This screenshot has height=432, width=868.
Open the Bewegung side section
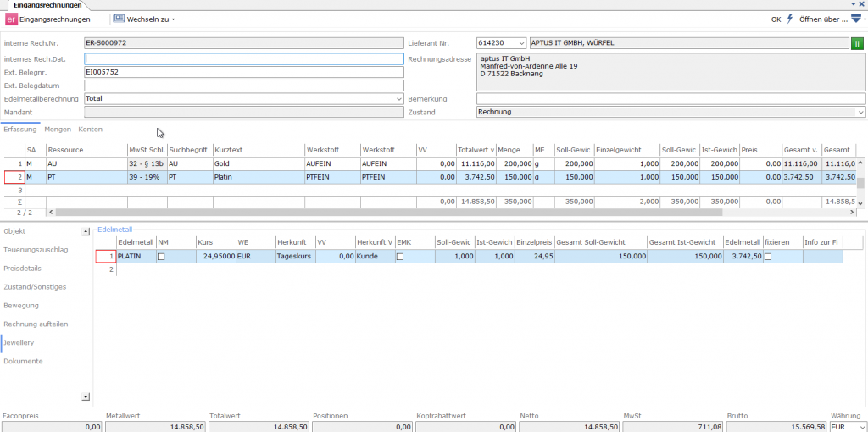coord(20,305)
